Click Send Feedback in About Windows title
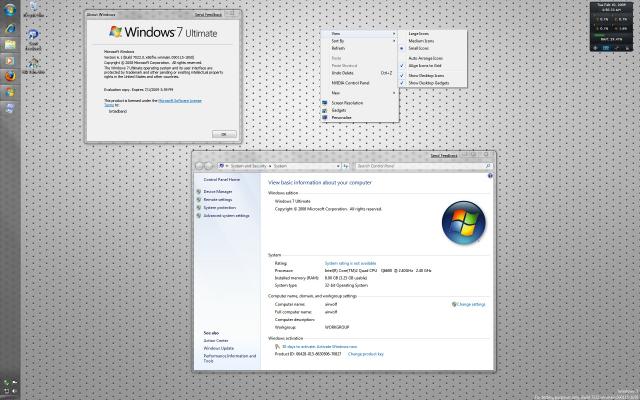 click(x=208, y=15)
